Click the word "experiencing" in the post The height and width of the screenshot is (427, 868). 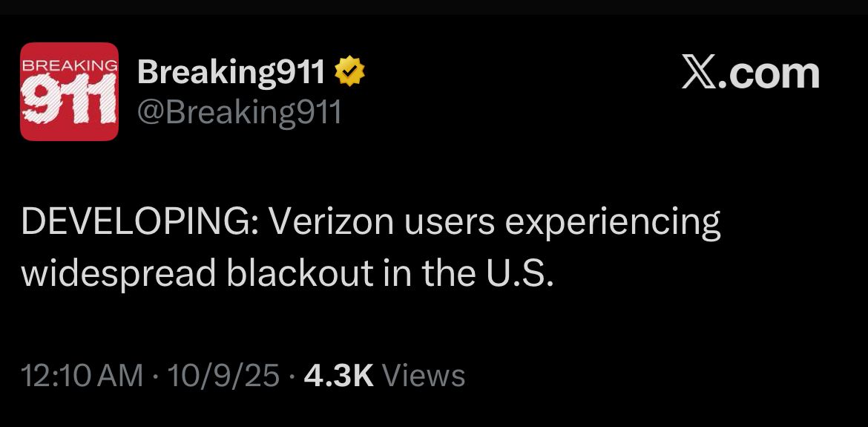614,223
